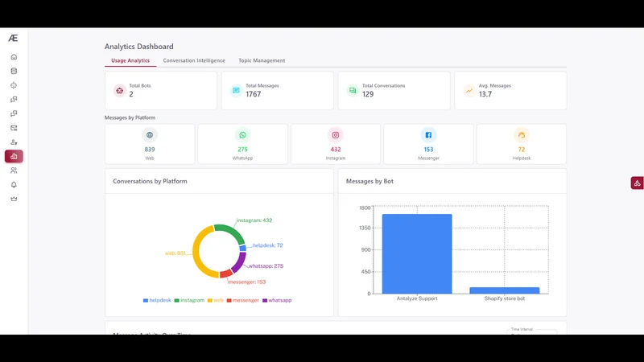Image resolution: width=644 pixels, height=362 pixels.
Task: Click the Total Conversations value 129
Action: click(x=368, y=94)
